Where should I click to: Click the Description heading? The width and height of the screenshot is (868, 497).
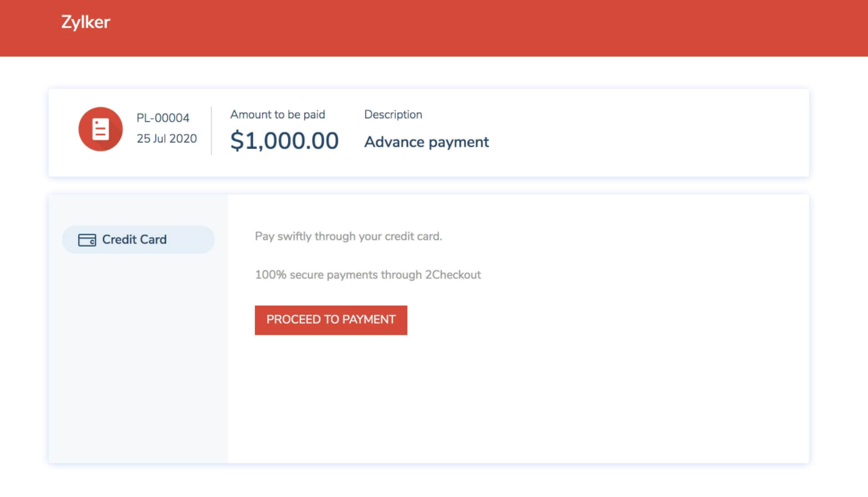tap(393, 114)
